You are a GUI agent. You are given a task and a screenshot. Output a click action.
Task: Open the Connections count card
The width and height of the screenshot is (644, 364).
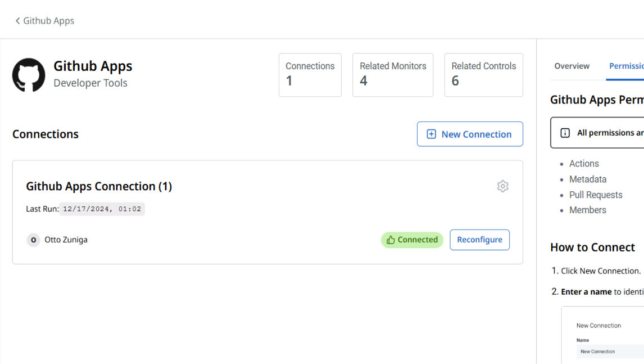point(310,75)
